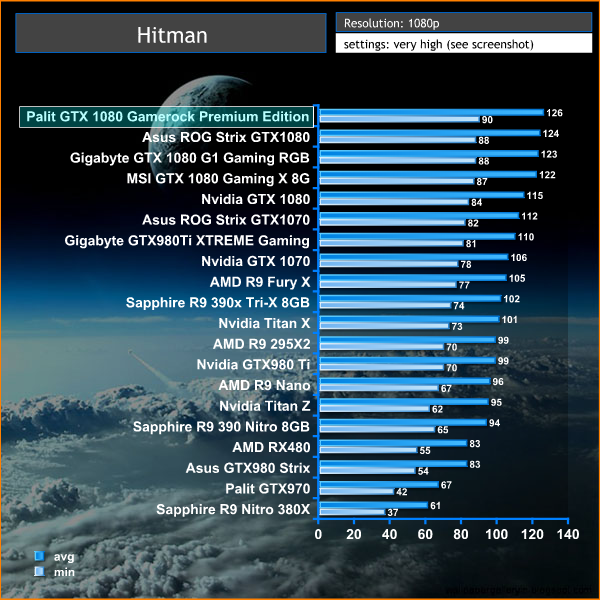Select the 115 value for Nvidia GTX 1080
The width and height of the screenshot is (600, 600).
click(535, 196)
